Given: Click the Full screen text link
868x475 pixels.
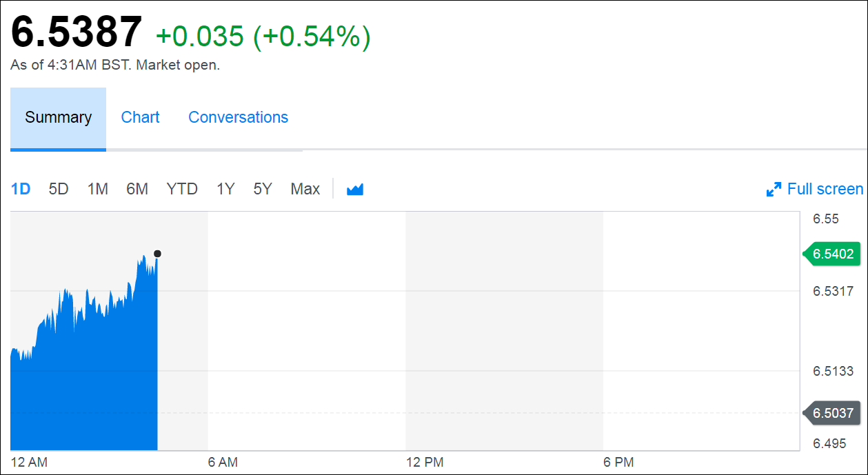Looking at the screenshot, I should coord(825,189).
